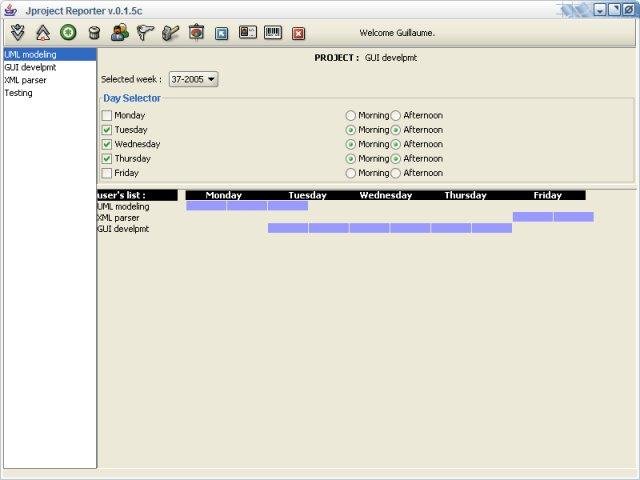This screenshot has height=480, width=640.
Task: Click the keys toolbar icon
Action: pos(145,33)
